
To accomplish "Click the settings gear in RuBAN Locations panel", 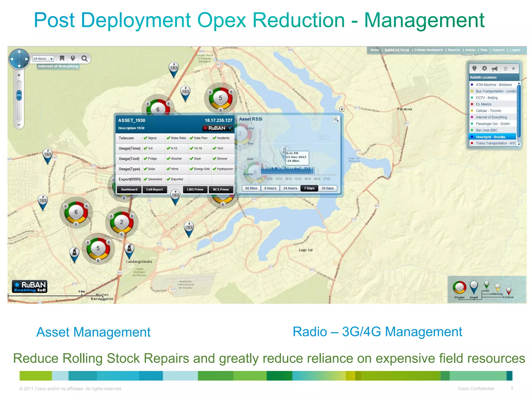I will 484,69.
